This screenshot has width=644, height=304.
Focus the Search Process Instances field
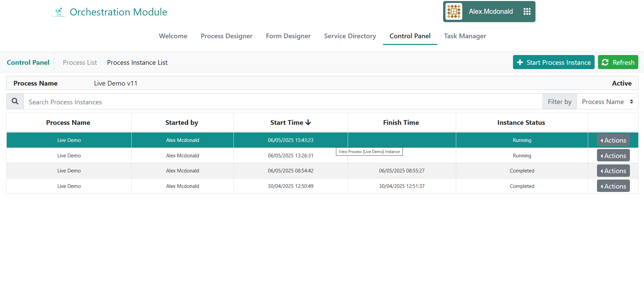(x=282, y=102)
